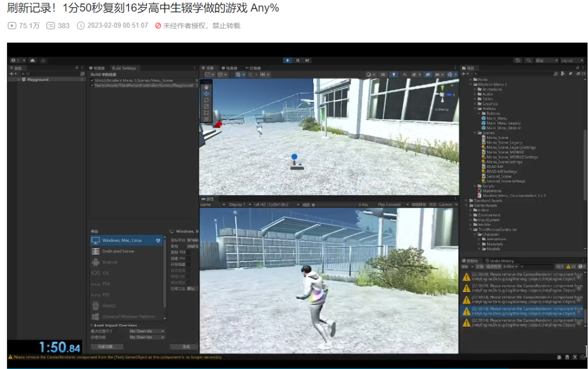This screenshot has width=588, height=369.
Task: Select the Move tool
Action: click(206, 93)
